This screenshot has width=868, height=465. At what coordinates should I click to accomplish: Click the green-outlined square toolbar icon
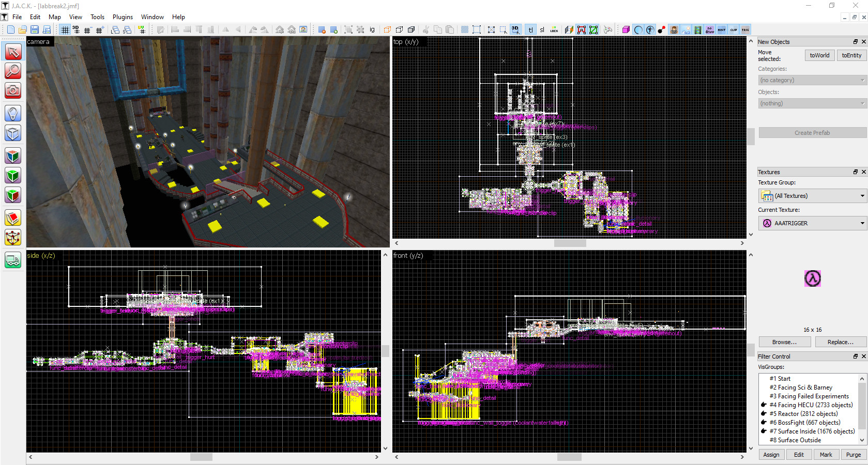[x=593, y=29]
